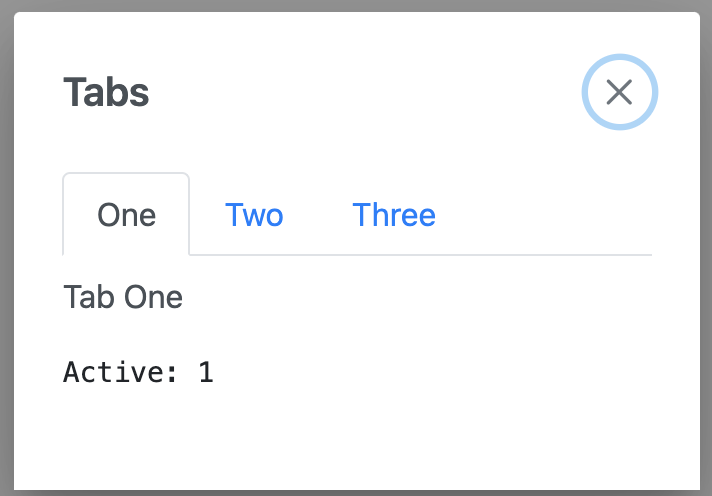Click the "Active: 1" code text
Image resolution: width=712 pixels, height=496 pixels.
tap(138, 372)
